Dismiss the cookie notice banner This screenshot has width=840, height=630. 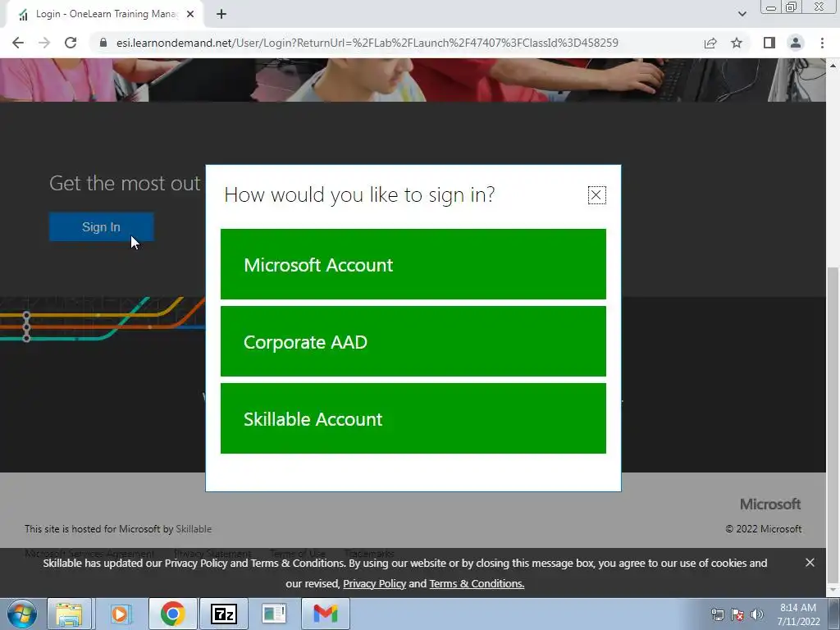click(810, 563)
